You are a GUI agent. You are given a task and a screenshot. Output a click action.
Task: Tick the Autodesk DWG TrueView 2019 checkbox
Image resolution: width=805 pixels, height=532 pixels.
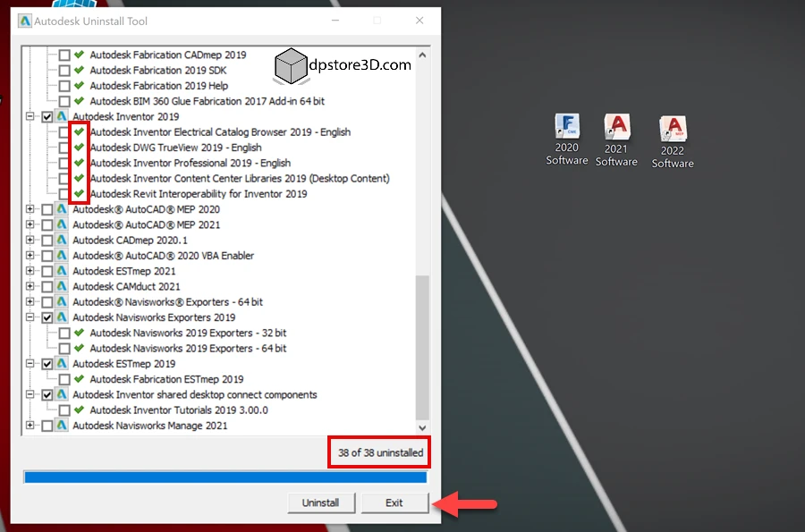(64, 148)
